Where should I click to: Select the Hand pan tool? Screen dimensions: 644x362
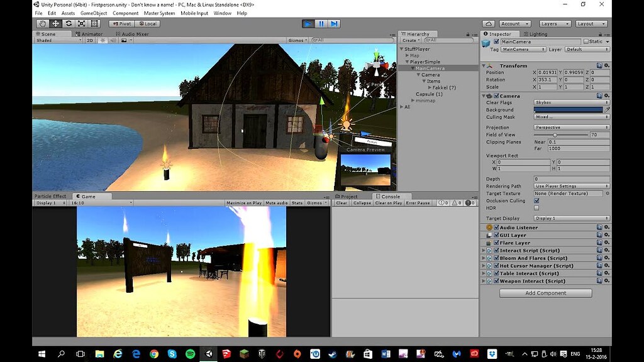(x=42, y=24)
